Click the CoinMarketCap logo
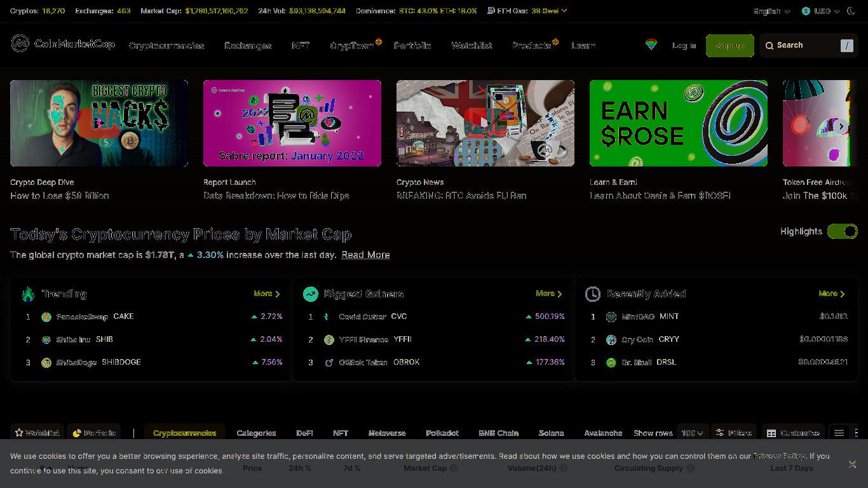This screenshot has width=868, height=488. (x=63, y=44)
